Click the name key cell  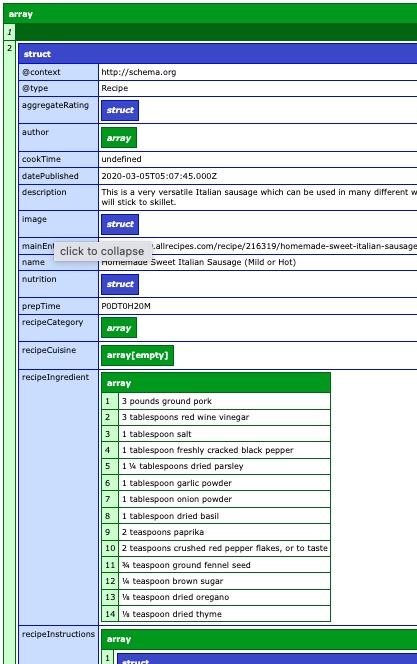[58, 262]
